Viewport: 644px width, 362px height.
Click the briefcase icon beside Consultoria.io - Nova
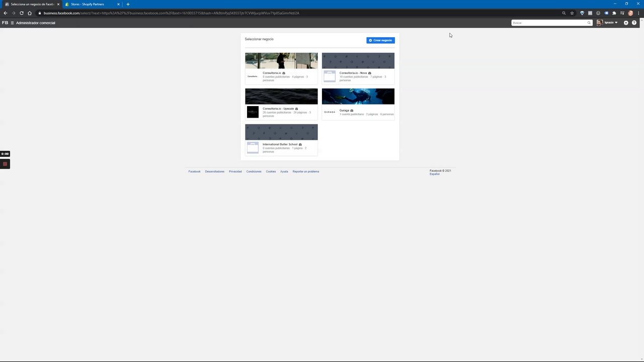[x=370, y=73]
